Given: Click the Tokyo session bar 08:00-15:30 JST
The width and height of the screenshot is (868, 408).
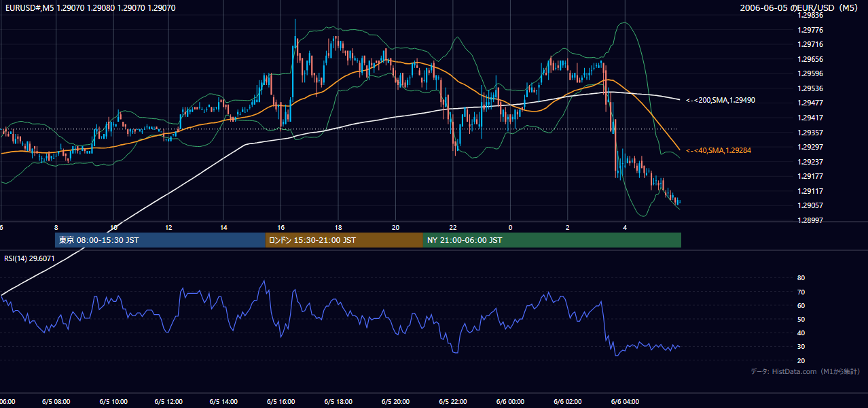Looking at the screenshot, I should coord(160,240).
